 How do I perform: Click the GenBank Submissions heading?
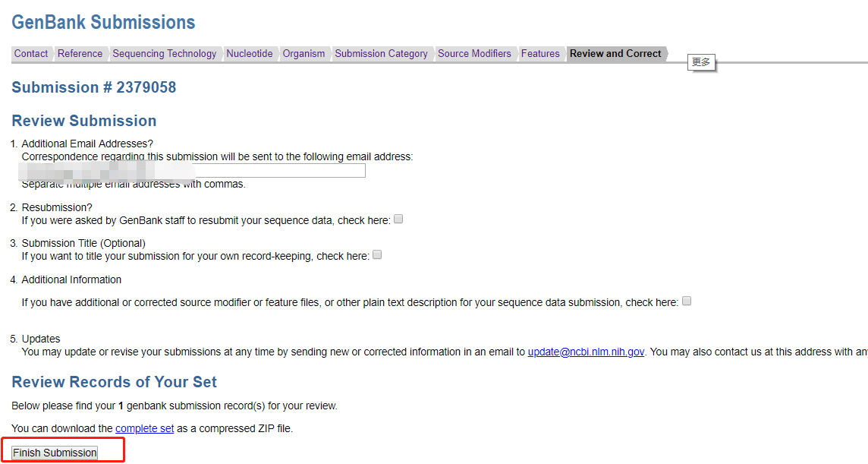point(103,22)
